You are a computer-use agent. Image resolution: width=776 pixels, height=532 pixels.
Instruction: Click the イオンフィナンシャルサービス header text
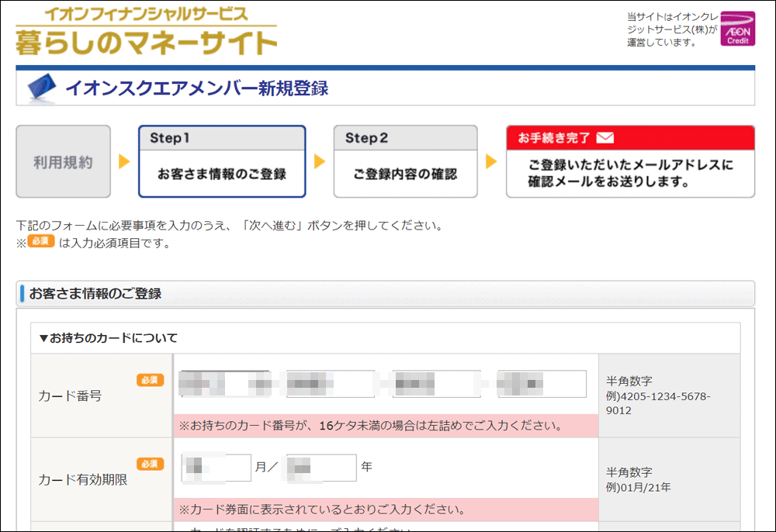pos(146,14)
